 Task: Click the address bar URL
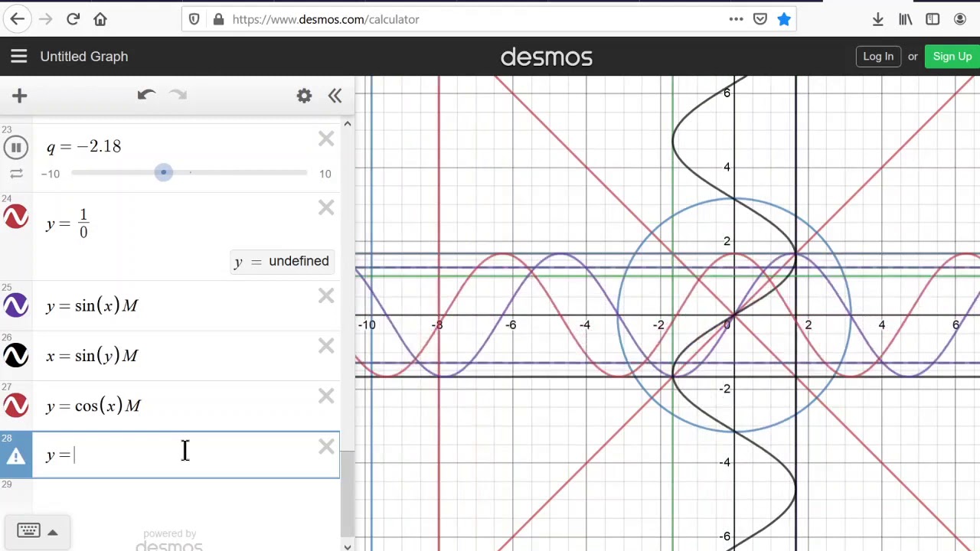[x=325, y=19]
